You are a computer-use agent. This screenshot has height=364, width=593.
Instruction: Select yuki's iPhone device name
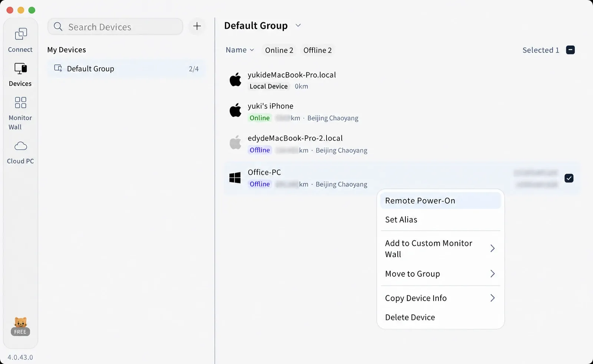click(x=271, y=106)
